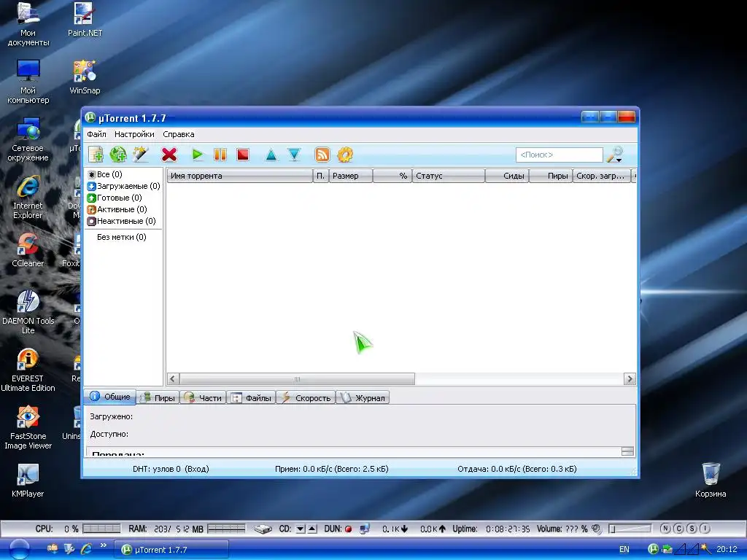Click the Прием download speed status text
The image size is (747, 560).
coord(332,469)
